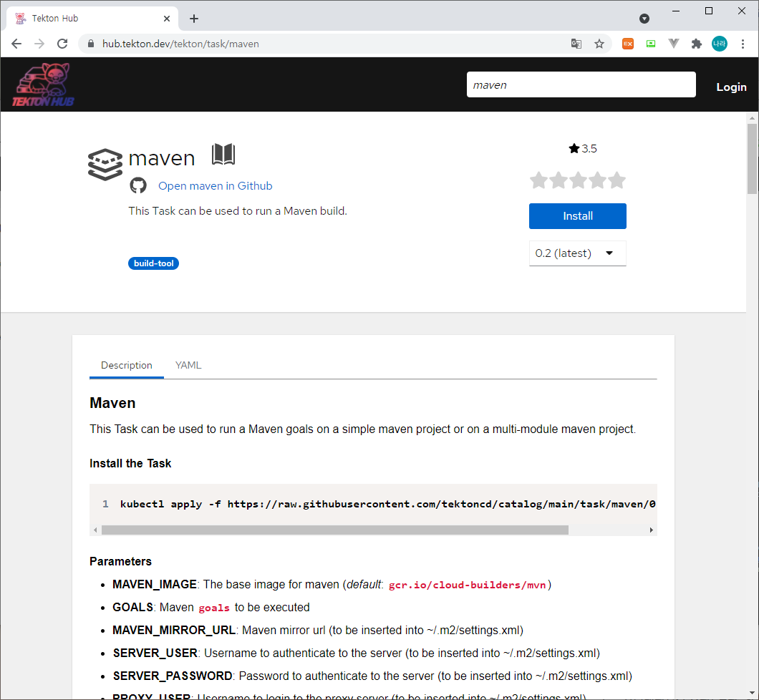The height and width of the screenshot is (700, 759).
Task: Click the SERVER_USER parameter name
Action: pos(155,653)
